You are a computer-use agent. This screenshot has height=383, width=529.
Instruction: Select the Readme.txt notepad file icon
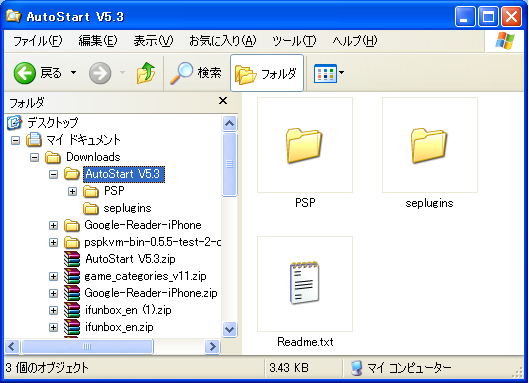(305, 283)
